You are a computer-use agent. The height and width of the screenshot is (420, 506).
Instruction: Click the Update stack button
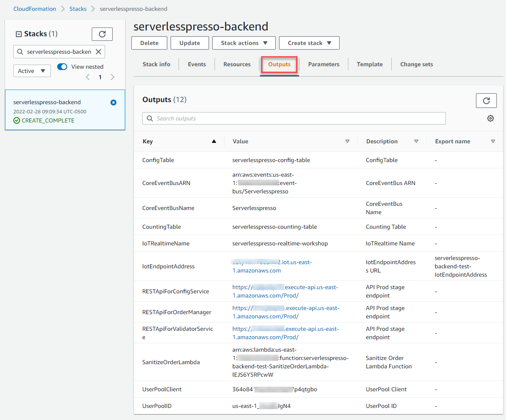[190, 43]
